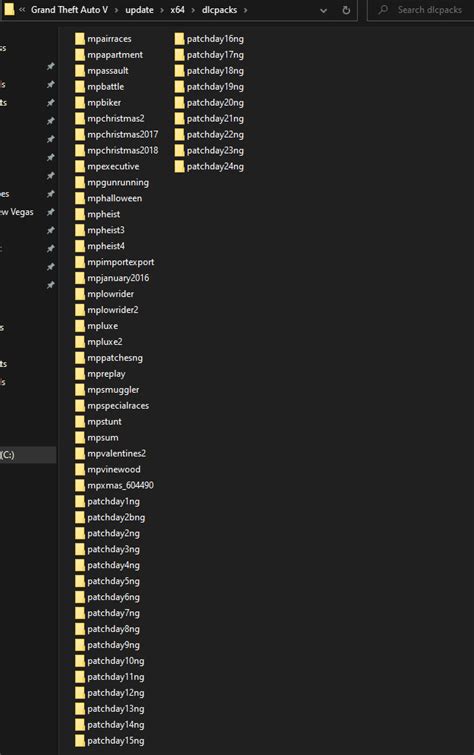
Task: Select the mpapartment folder icon
Action: point(80,54)
